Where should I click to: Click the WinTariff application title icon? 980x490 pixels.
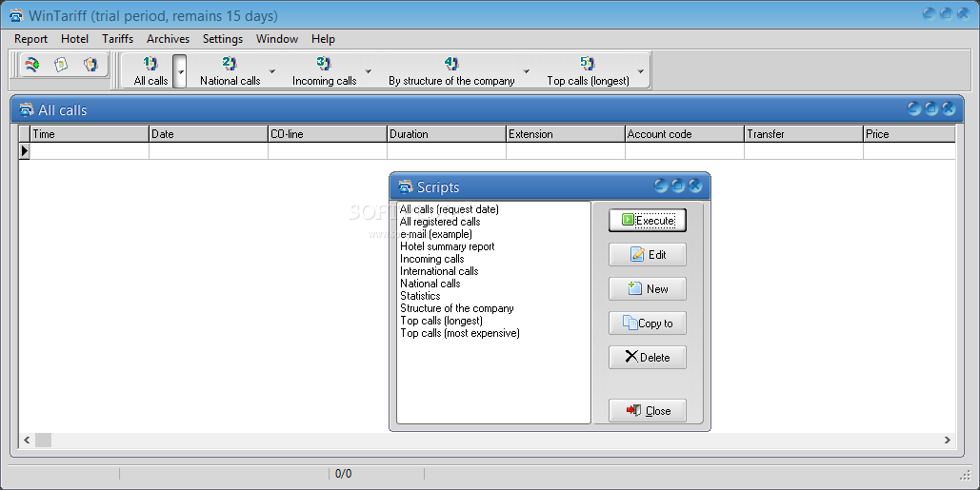pyautogui.click(x=16, y=15)
